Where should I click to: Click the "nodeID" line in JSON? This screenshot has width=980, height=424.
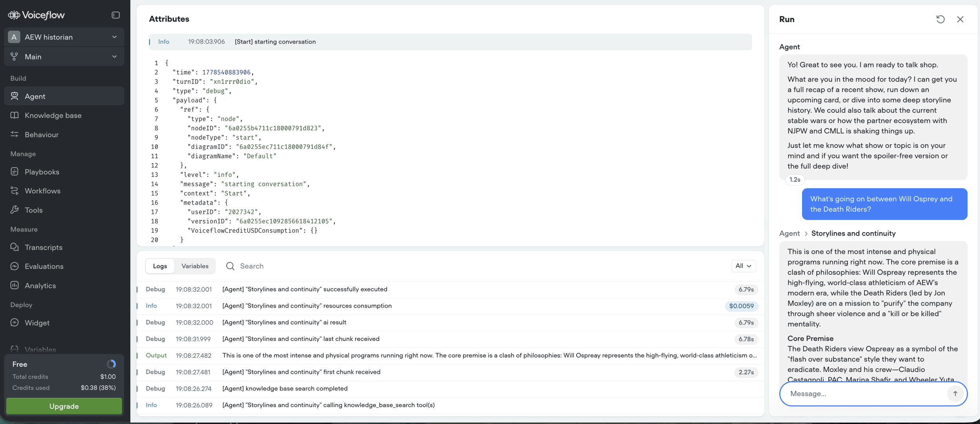pyautogui.click(x=256, y=128)
